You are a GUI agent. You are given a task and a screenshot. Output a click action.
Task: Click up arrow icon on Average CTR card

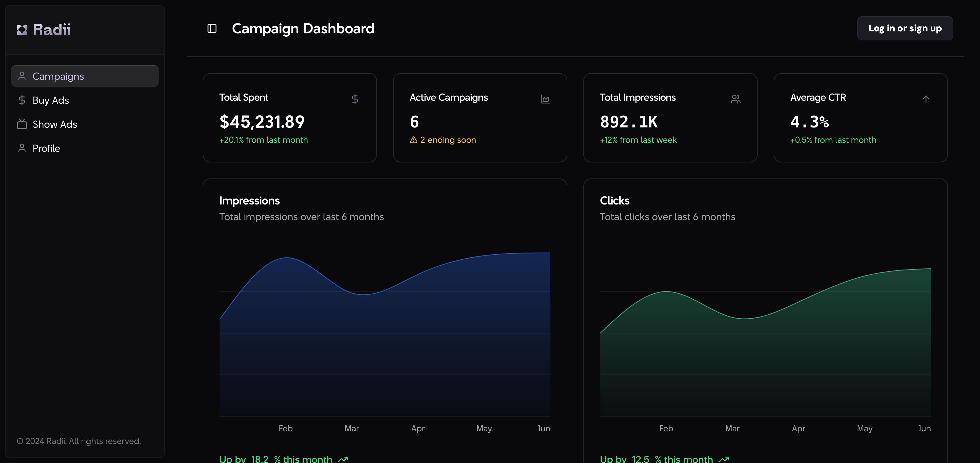926,99
